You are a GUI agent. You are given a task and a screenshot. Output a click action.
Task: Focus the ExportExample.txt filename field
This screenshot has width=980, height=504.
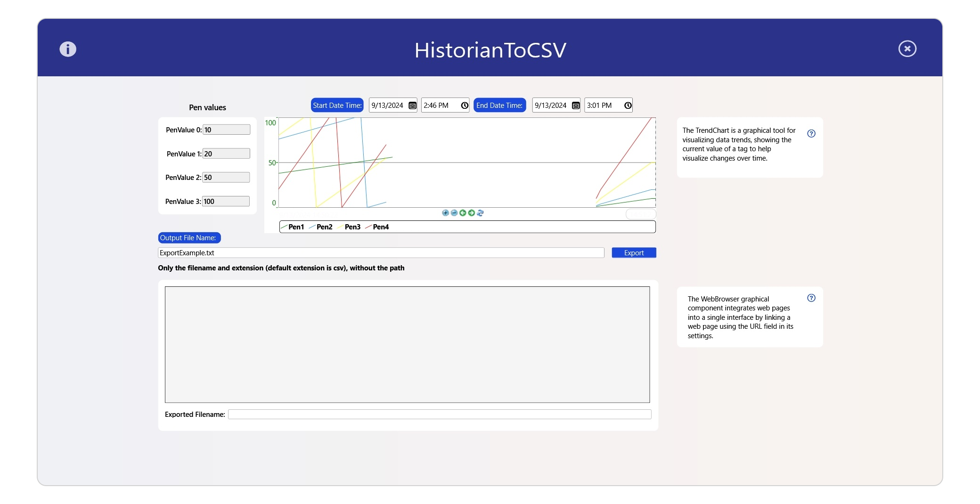[381, 253]
